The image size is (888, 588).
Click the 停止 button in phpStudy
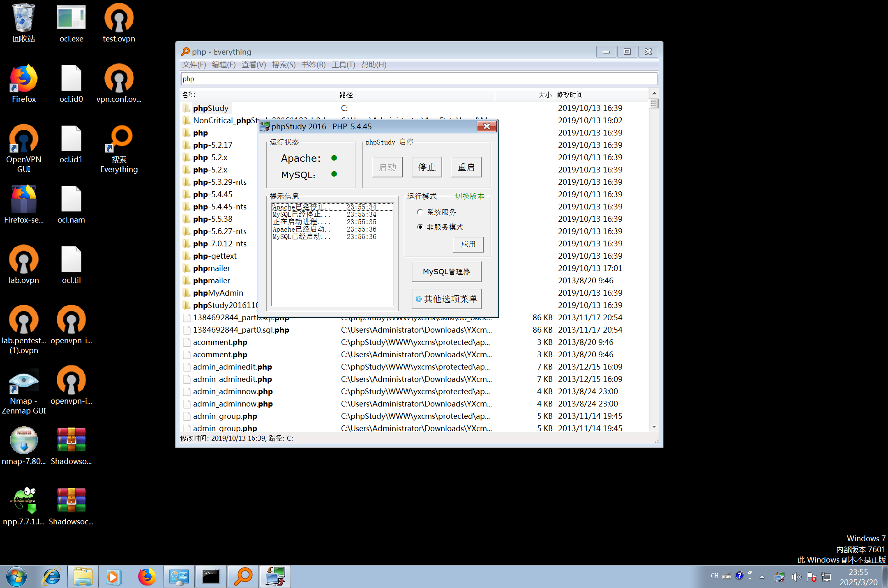pos(427,167)
